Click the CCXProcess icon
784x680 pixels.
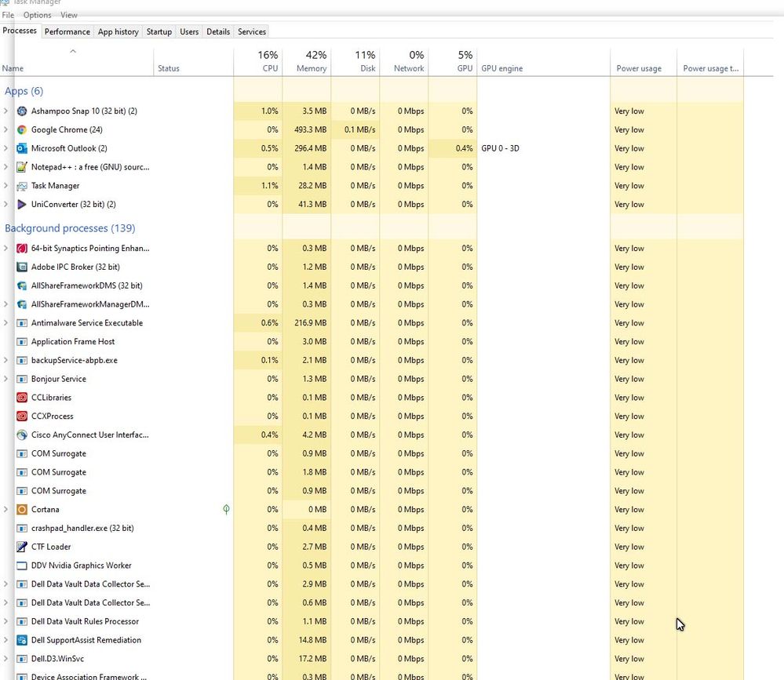click(x=21, y=416)
